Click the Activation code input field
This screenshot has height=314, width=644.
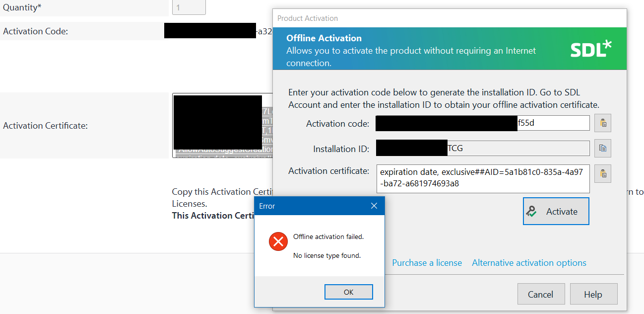(x=482, y=123)
